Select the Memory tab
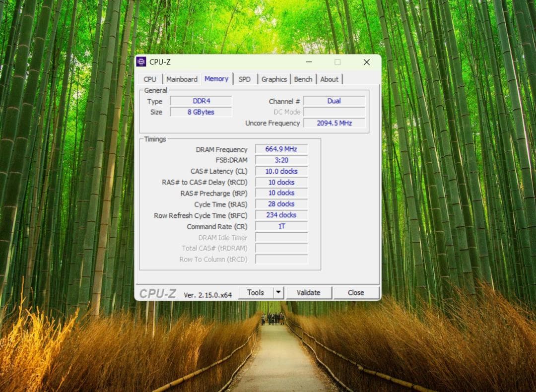Screen dimensions: 536x392 (x=216, y=78)
